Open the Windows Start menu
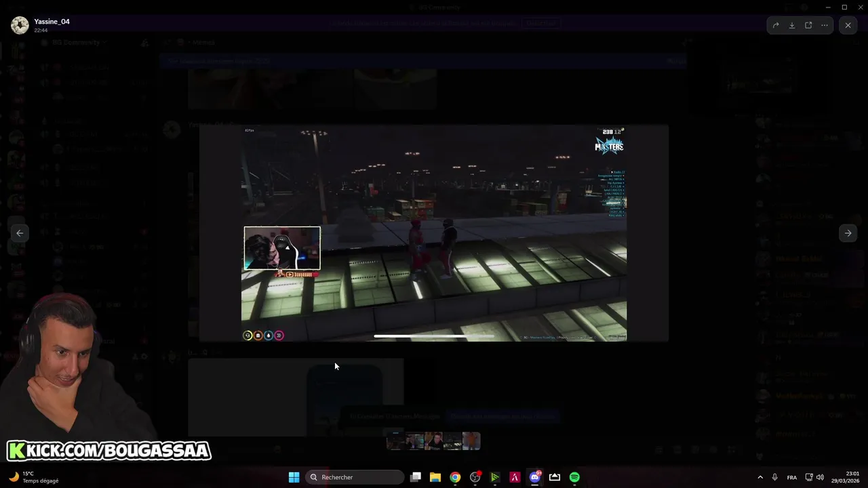Image resolution: width=868 pixels, height=488 pixels. pyautogui.click(x=294, y=477)
